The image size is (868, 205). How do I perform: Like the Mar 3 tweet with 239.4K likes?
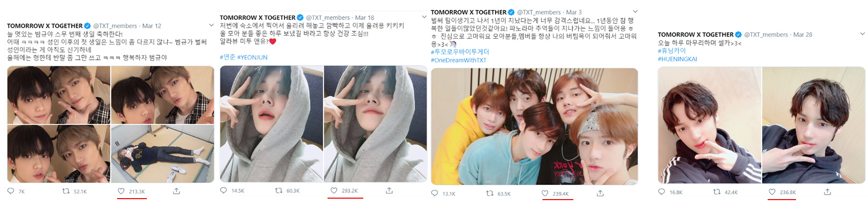(545, 193)
